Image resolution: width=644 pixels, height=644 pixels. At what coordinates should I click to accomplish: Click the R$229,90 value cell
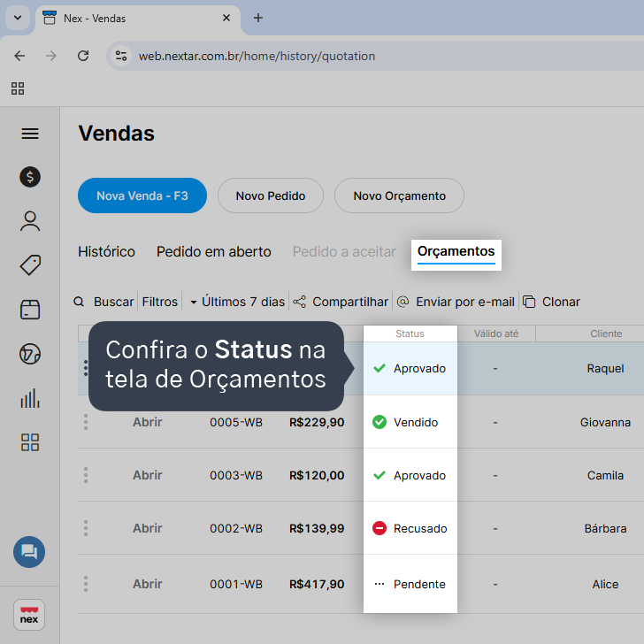pos(317,422)
